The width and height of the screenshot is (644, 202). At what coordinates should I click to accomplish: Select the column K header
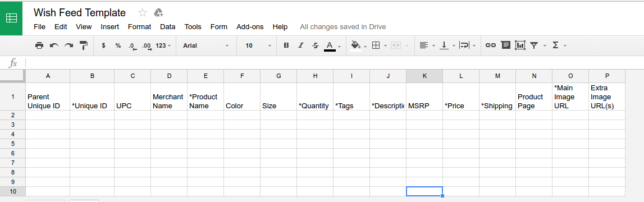click(424, 76)
